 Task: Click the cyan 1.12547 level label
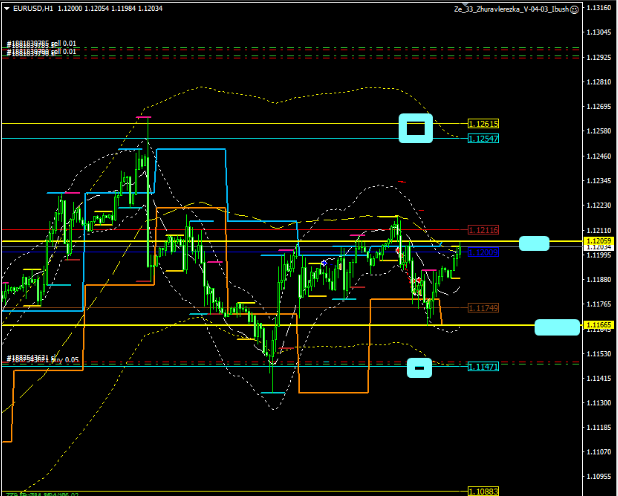pos(483,138)
